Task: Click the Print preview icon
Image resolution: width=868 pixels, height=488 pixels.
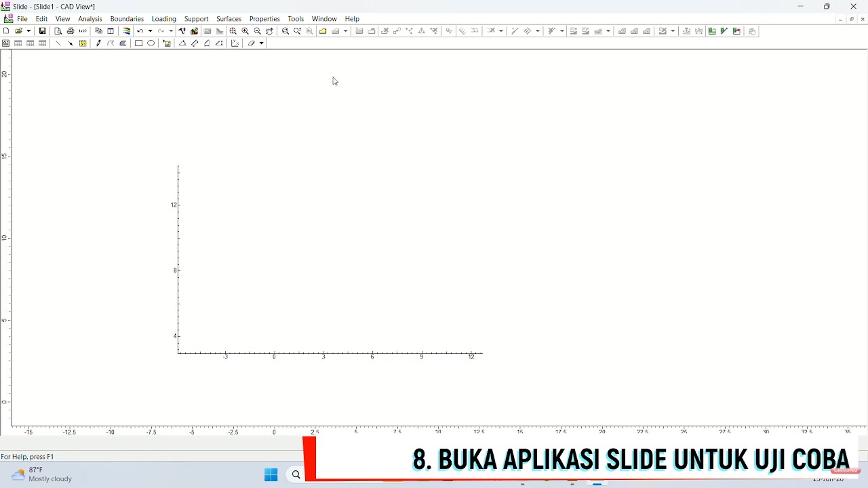Action: coord(58,31)
